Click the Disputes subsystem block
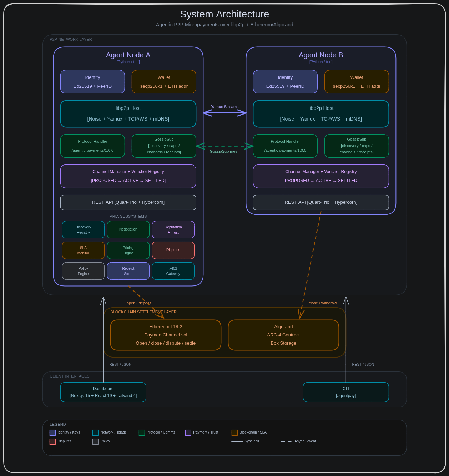 click(173, 250)
